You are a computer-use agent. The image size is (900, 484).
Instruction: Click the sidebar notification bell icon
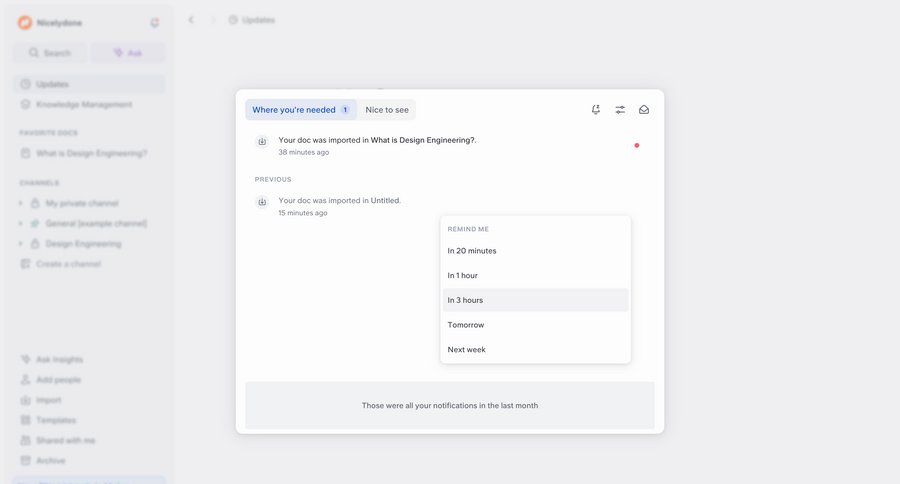coord(154,22)
